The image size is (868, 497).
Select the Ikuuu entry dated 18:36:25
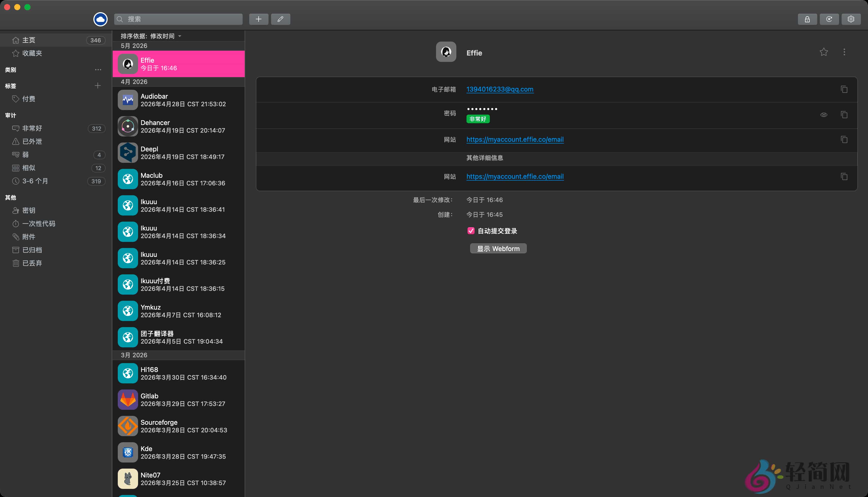pyautogui.click(x=178, y=258)
